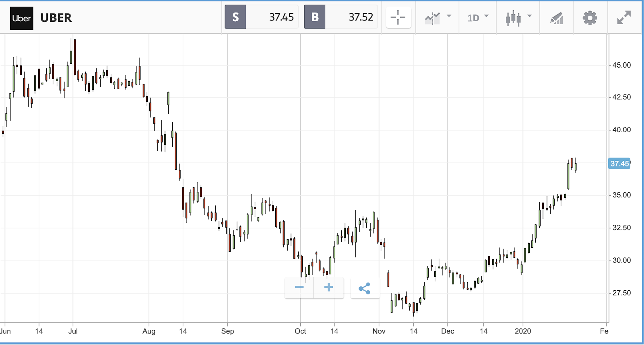
Task: Select the buy price 37.52
Action: (x=361, y=17)
